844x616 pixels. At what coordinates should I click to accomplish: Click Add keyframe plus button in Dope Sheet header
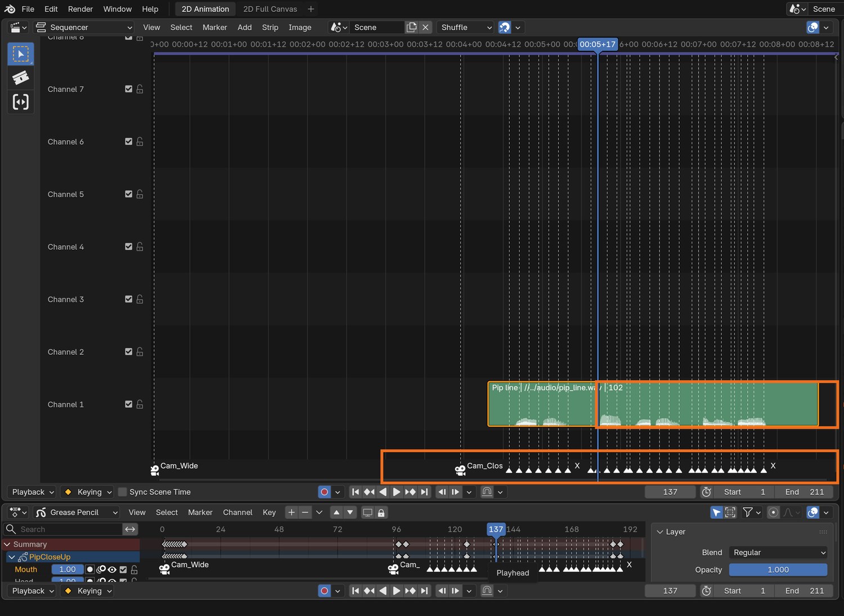click(x=291, y=512)
